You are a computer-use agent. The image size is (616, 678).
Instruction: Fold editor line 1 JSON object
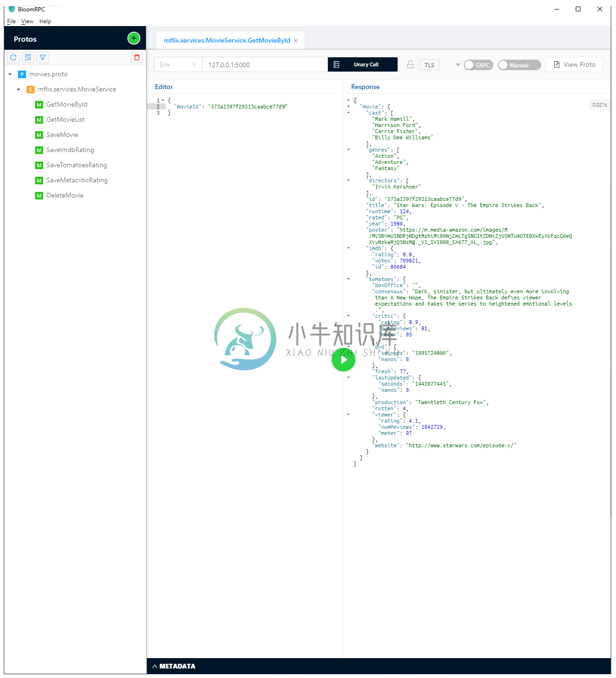163,100
